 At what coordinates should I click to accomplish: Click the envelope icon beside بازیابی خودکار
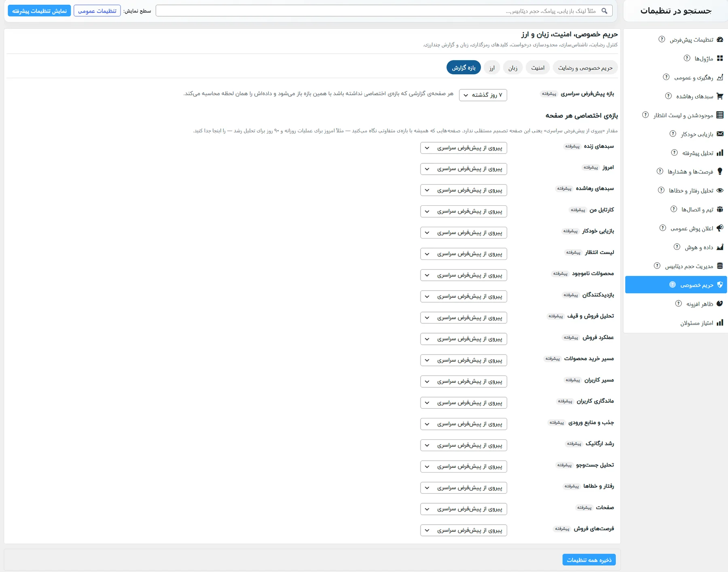pyautogui.click(x=720, y=134)
